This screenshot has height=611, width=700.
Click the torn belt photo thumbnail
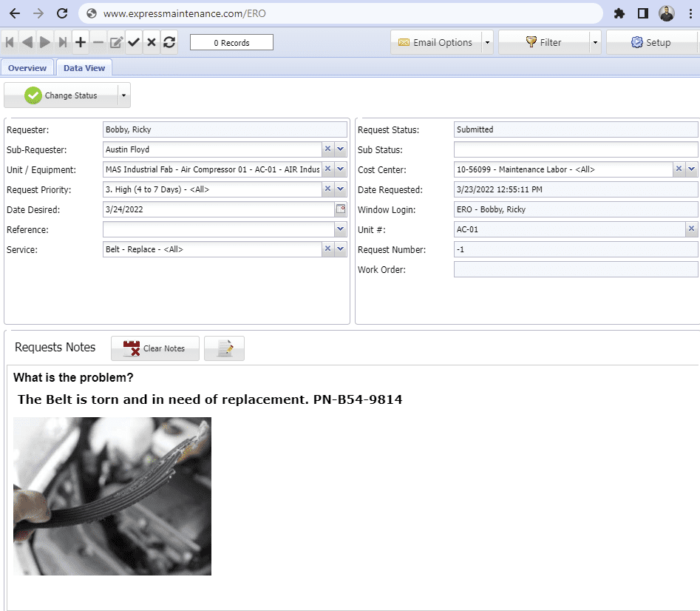pos(112,496)
